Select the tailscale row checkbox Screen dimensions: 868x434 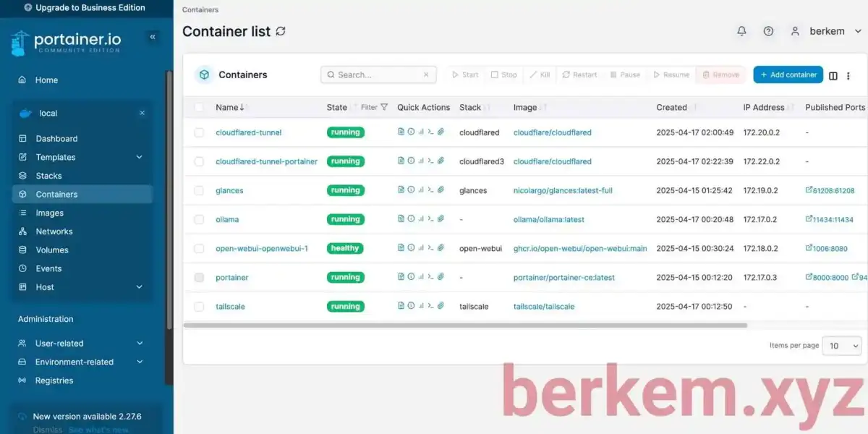199,307
